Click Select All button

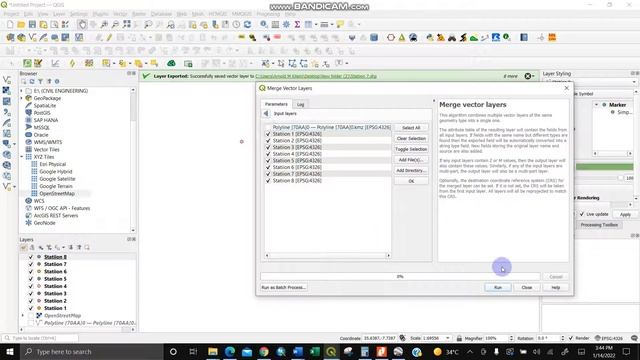pos(411,128)
